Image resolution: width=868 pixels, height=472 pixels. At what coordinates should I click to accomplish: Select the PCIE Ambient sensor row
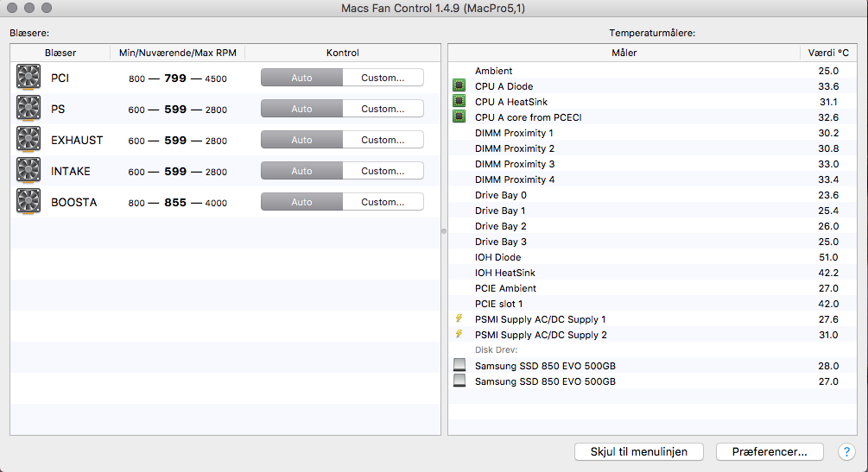click(652, 287)
